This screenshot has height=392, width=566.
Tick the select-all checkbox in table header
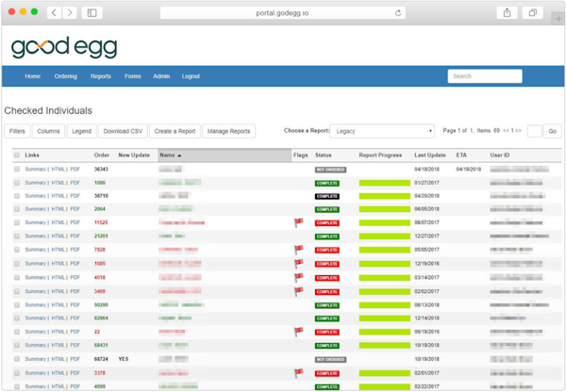(17, 155)
